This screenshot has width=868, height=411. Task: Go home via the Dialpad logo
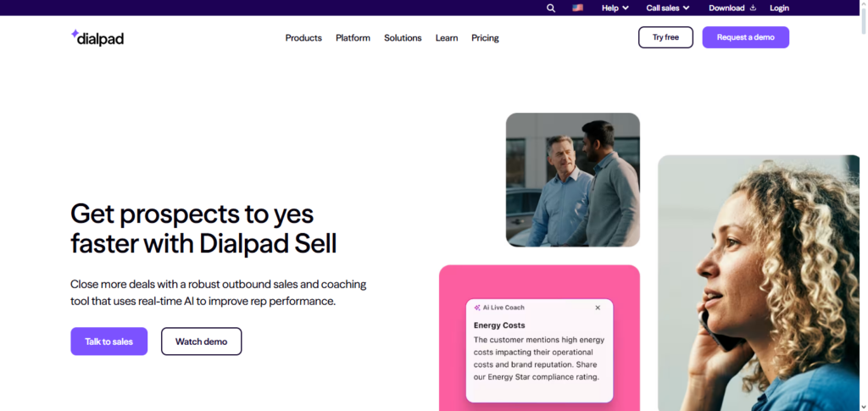coord(97,37)
